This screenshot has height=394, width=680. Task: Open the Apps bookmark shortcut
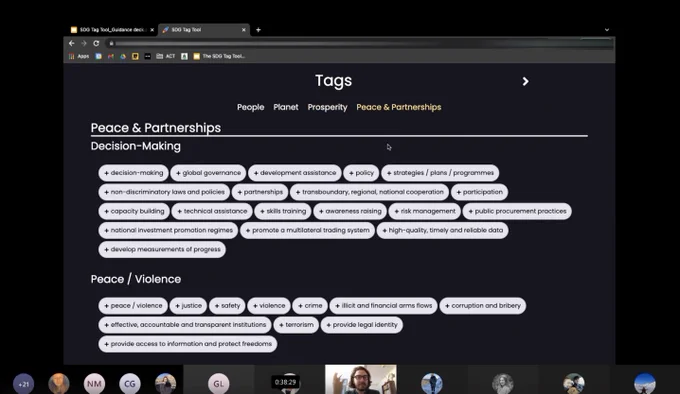[x=79, y=56]
